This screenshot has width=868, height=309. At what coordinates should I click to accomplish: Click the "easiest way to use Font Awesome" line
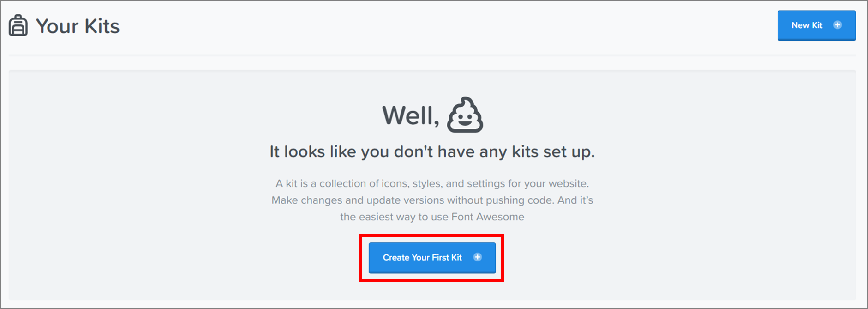(432, 217)
